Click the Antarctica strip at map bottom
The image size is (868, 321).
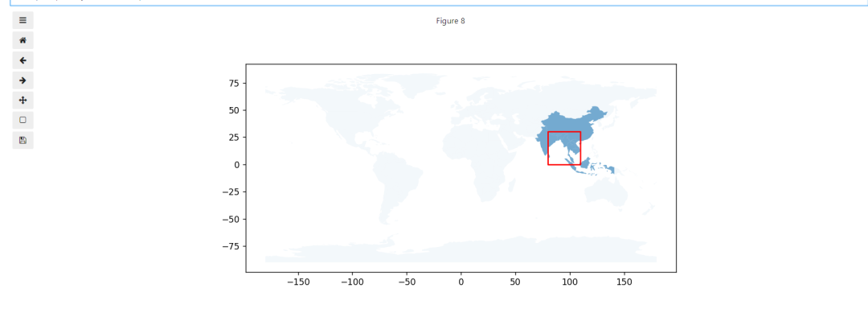coord(461,253)
